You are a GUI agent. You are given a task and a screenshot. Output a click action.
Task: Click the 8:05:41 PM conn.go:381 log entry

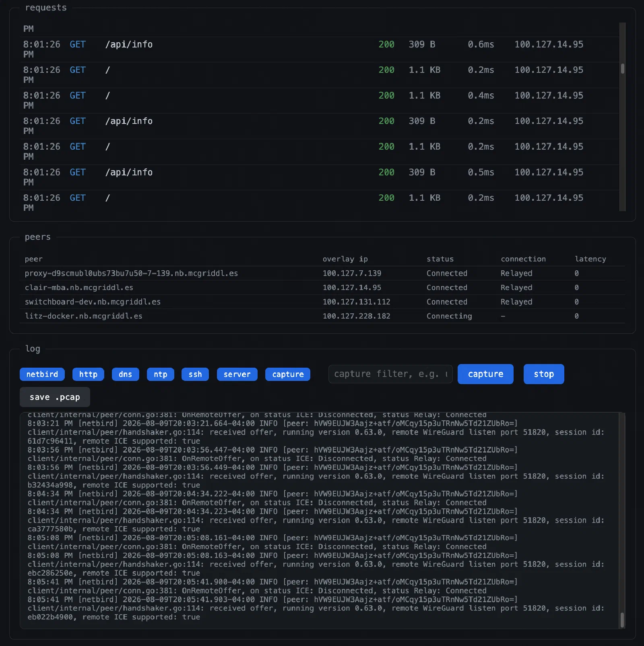(x=272, y=586)
